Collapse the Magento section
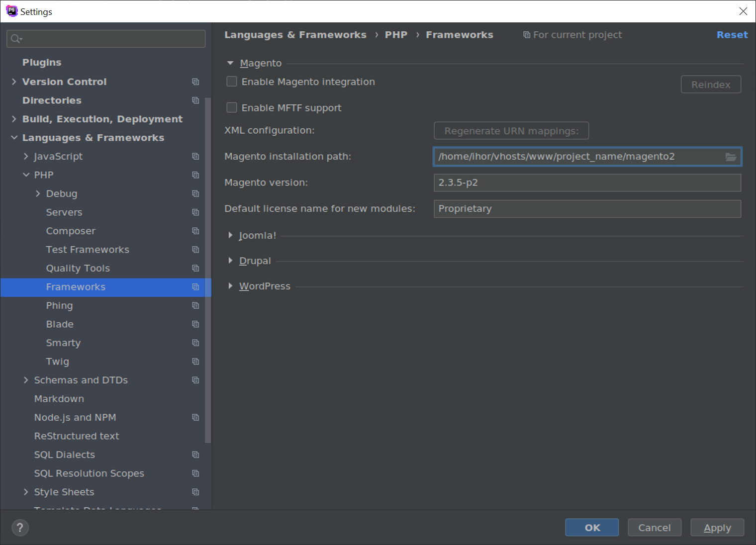756x545 pixels. 230,63
